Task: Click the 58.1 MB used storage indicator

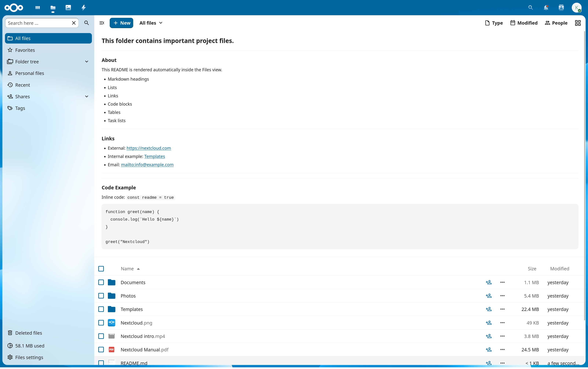Action: 29,345
